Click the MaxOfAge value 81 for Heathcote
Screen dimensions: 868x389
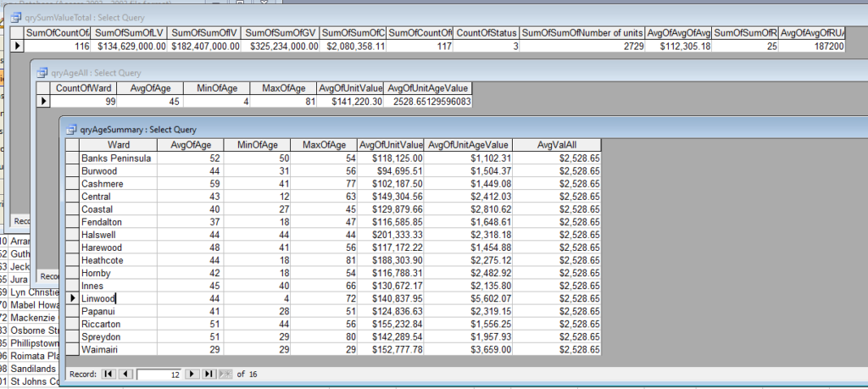[x=324, y=260]
